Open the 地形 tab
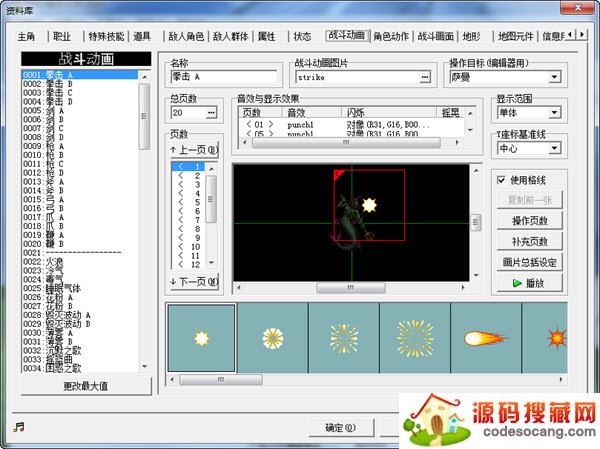This screenshot has width=600, height=449. (x=471, y=36)
